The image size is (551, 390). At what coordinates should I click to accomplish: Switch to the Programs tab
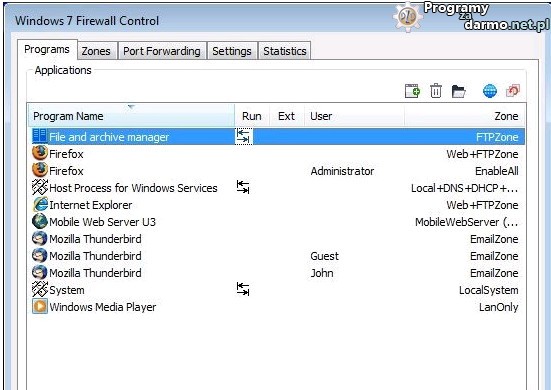click(47, 50)
